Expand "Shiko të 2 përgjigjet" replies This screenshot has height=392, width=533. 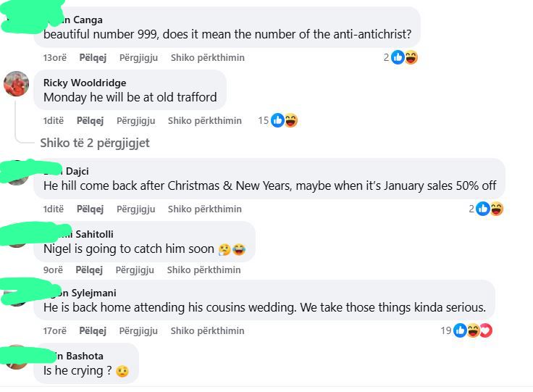[x=95, y=143]
